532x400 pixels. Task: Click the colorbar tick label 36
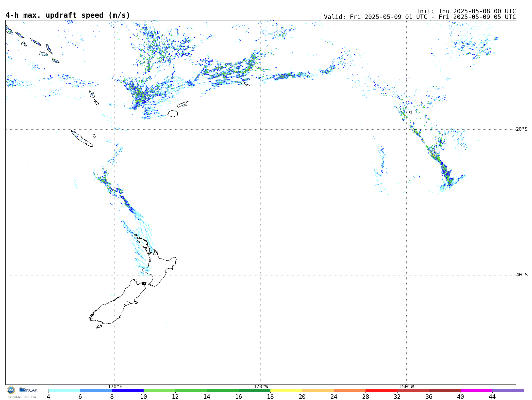pyautogui.click(x=429, y=397)
